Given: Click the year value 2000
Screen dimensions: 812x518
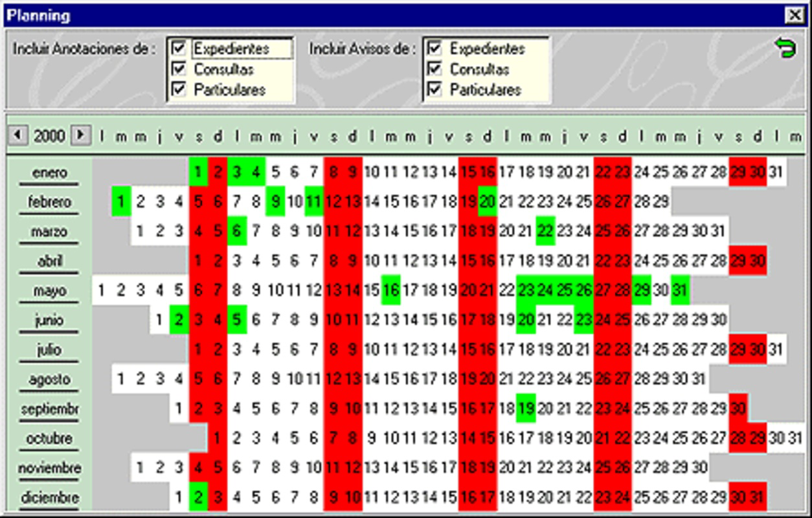Looking at the screenshot, I should 49,136.
